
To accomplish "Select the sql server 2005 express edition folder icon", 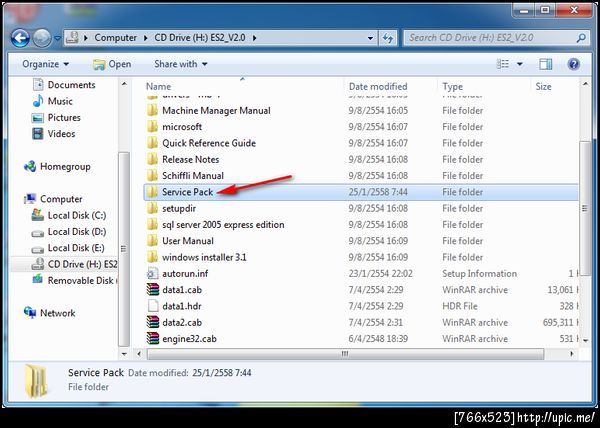I will pyautogui.click(x=152, y=225).
